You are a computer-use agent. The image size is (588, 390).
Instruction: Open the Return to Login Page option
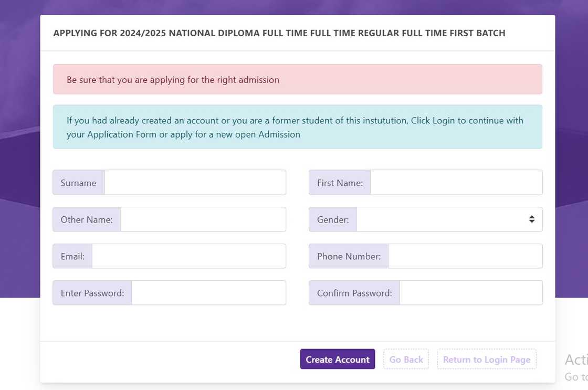click(x=486, y=359)
